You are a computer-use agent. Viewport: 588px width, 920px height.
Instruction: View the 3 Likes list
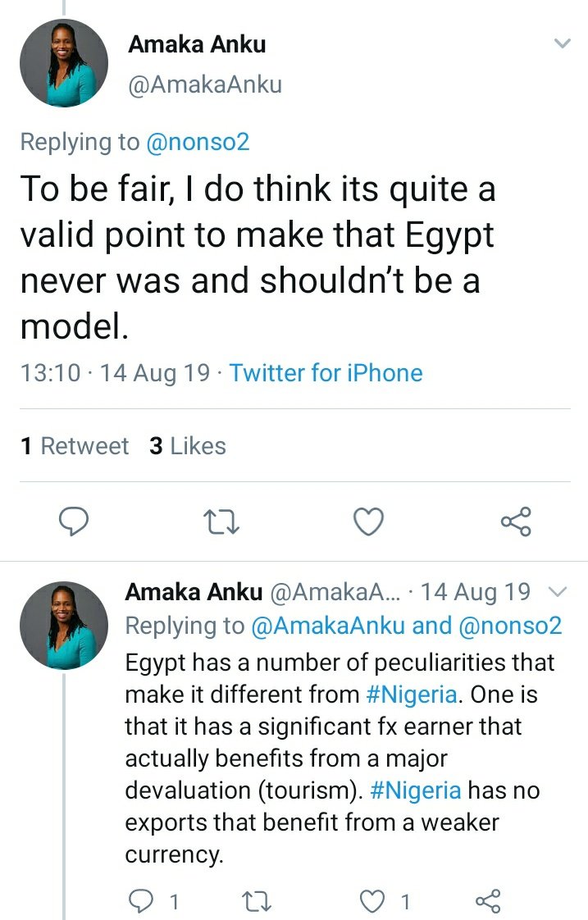point(188,445)
